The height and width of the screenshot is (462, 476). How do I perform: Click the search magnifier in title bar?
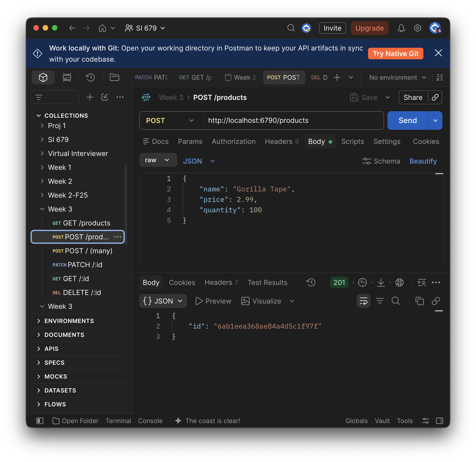pyautogui.click(x=291, y=28)
